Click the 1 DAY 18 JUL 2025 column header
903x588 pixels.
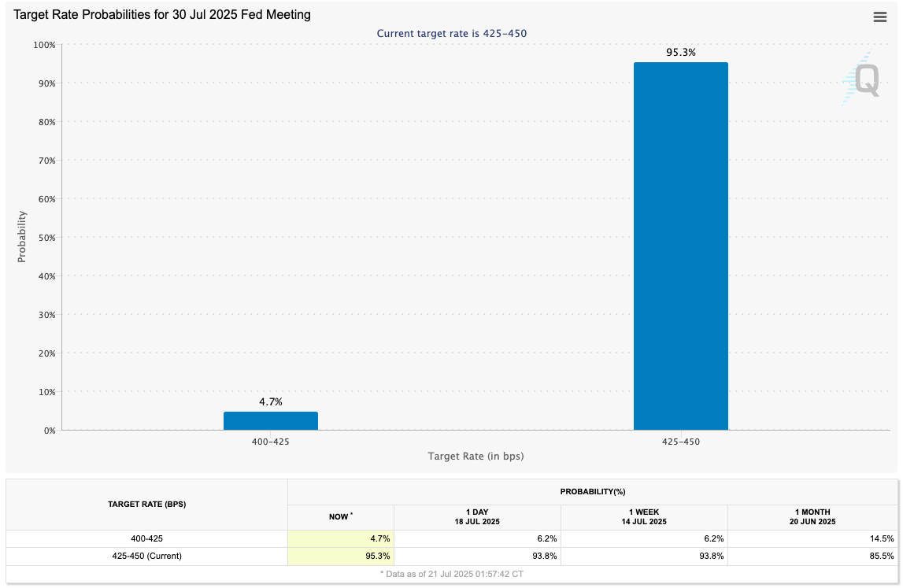pyautogui.click(x=477, y=516)
